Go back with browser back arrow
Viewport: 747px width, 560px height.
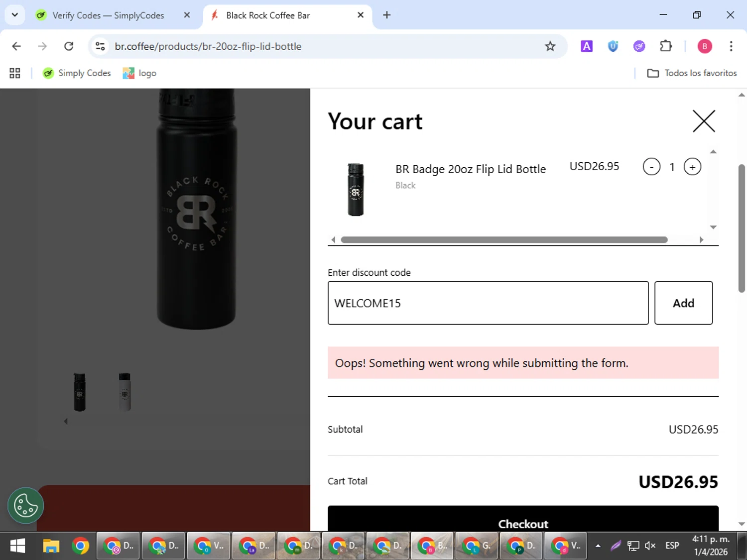pyautogui.click(x=16, y=46)
